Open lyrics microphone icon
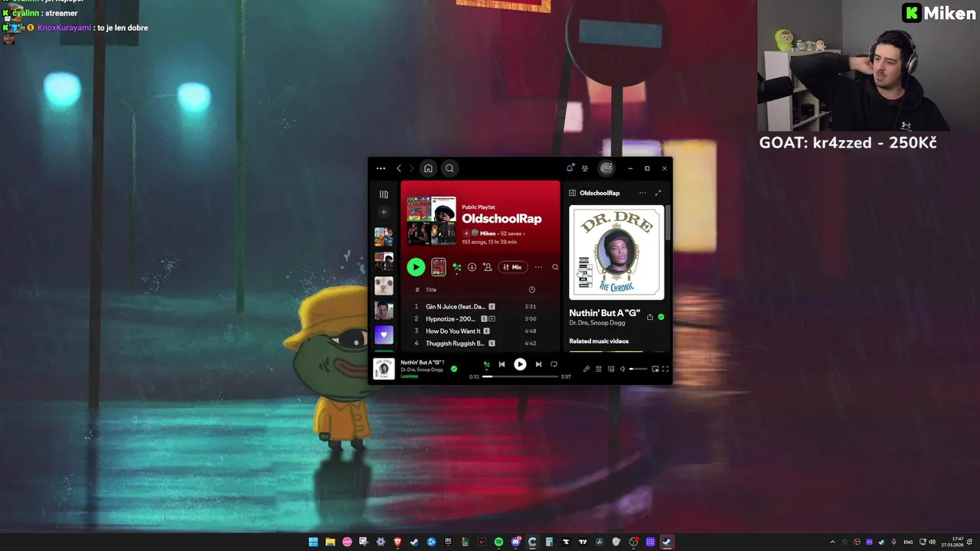Image resolution: width=980 pixels, height=551 pixels. [x=586, y=369]
